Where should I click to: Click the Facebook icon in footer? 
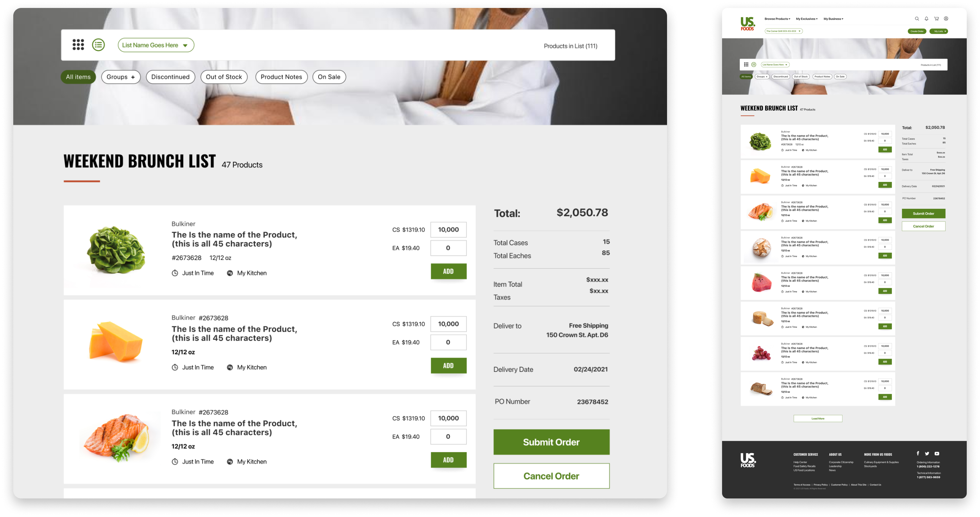point(918,453)
